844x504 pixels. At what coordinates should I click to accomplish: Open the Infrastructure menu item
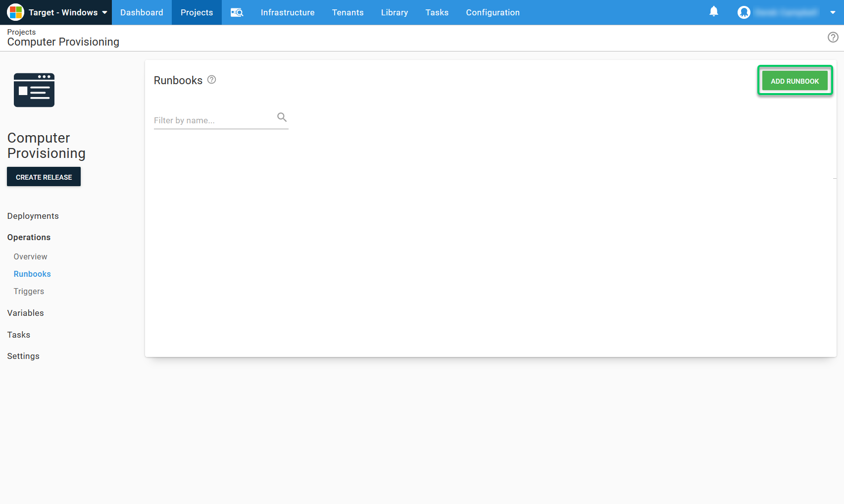pyautogui.click(x=287, y=12)
